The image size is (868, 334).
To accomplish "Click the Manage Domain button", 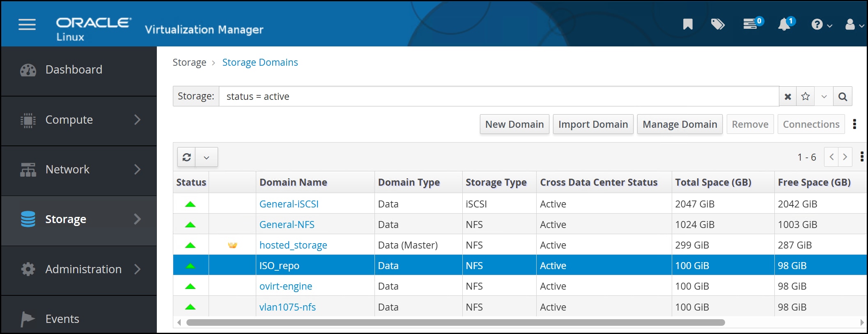I will pyautogui.click(x=680, y=124).
